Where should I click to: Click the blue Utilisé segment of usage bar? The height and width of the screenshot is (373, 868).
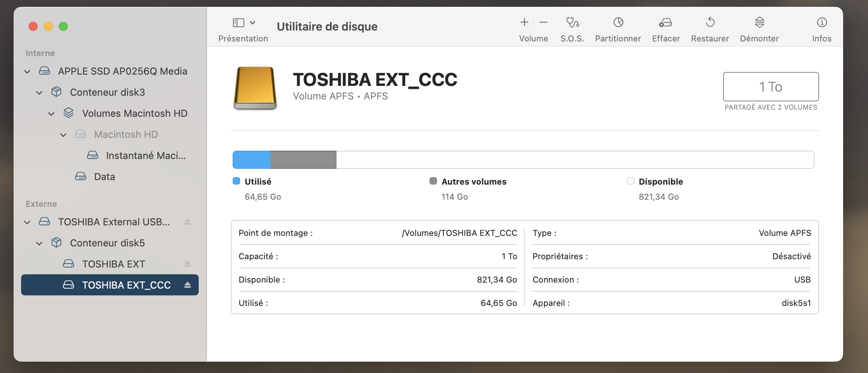click(251, 160)
